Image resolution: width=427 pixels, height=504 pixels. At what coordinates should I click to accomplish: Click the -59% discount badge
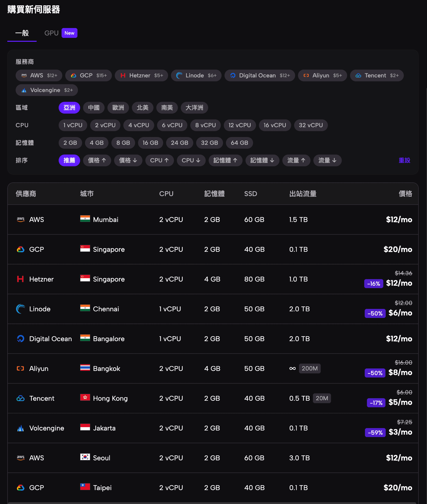[x=375, y=433]
